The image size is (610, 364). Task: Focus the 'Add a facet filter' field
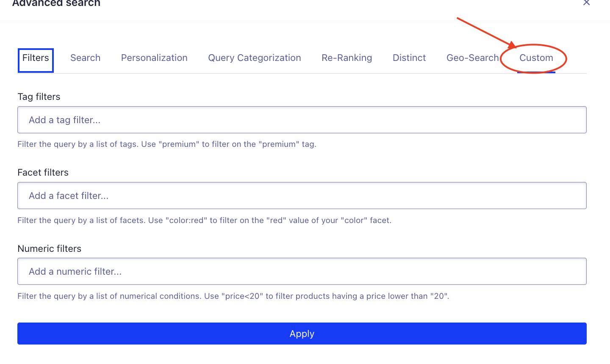302,196
